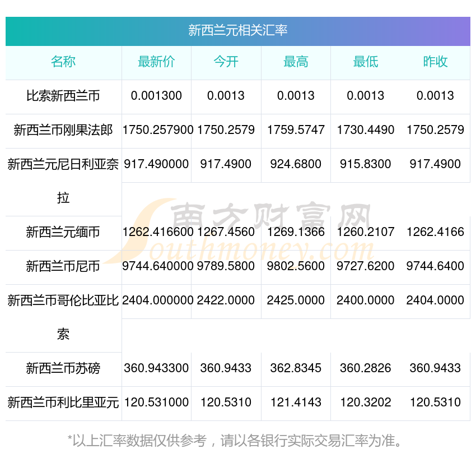Viewport: 476px width, 458px height.
Task: Click the lowest value 1260.2107
Action: pos(366,232)
